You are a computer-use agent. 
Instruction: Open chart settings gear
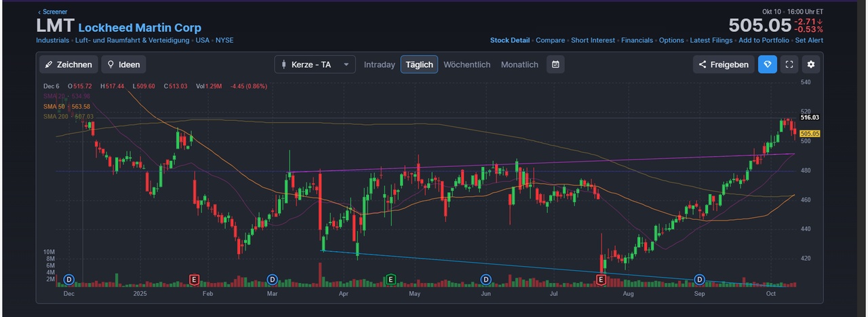(811, 64)
